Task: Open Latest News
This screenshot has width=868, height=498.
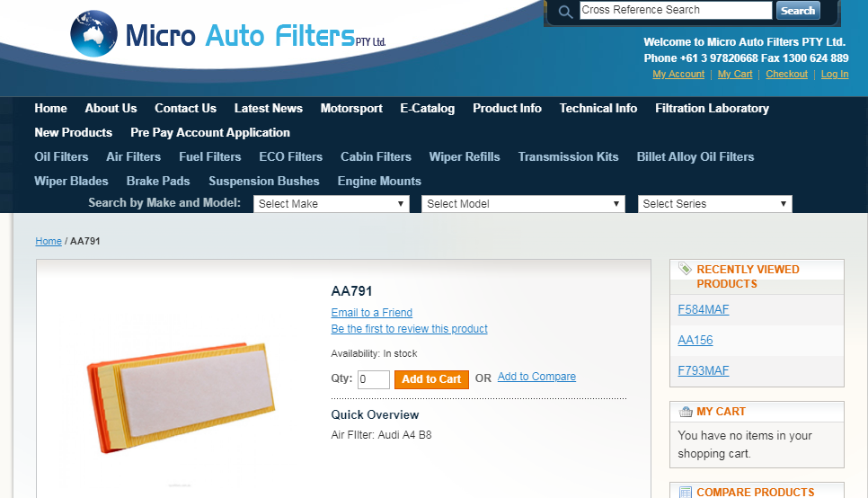Action: pyautogui.click(x=269, y=109)
